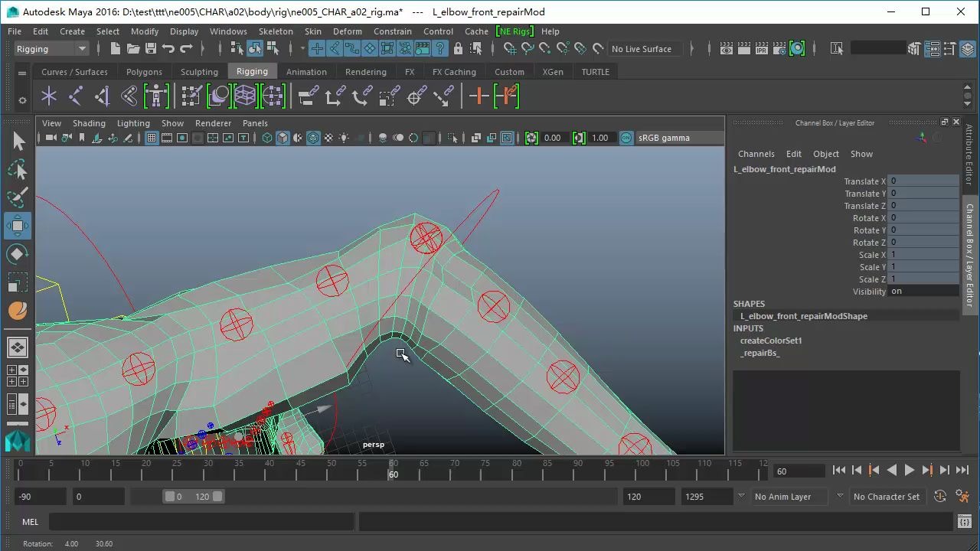The image size is (980, 551).
Task: Click the Create Joint tool shelf icon
Action: coord(76,96)
